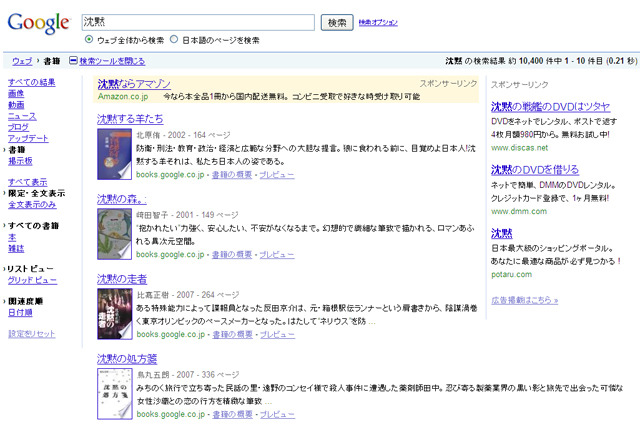Open プレビュー for 沈黙する羊たち
The image size is (640, 425).
[277, 175]
